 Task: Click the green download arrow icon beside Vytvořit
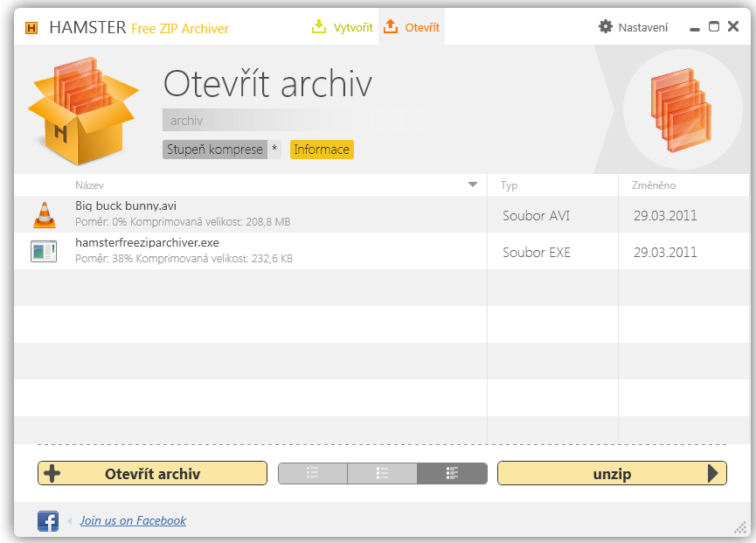pyautogui.click(x=319, y=26)
